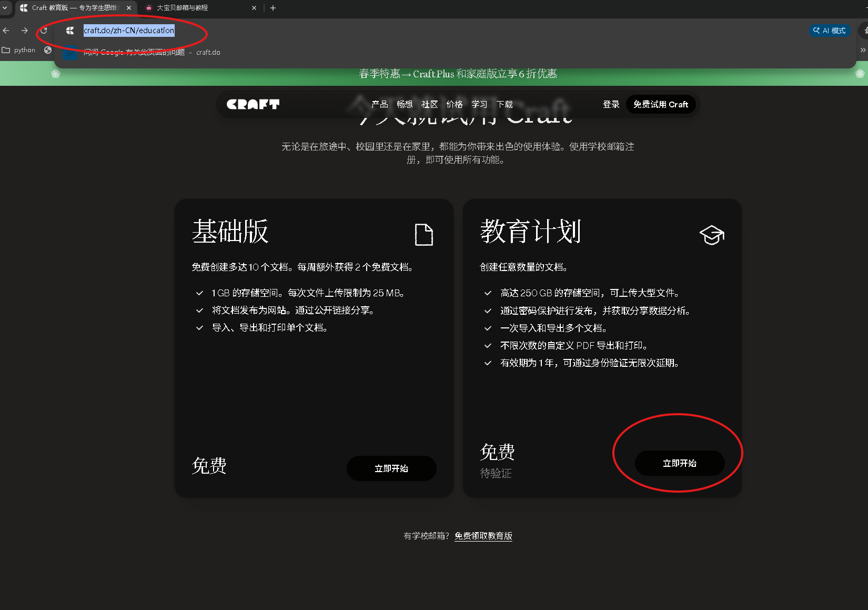The width and height of the screenshot is (868, 610).
Task: Start the 基础版 plan with 立即开始
Action: pyautogui.click(x=391, y=468)
